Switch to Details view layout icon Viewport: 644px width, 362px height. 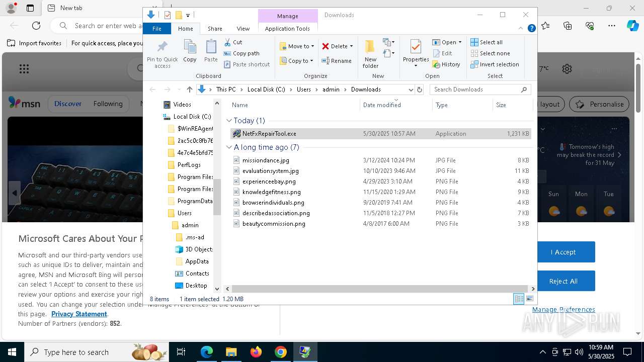[518, 299]
